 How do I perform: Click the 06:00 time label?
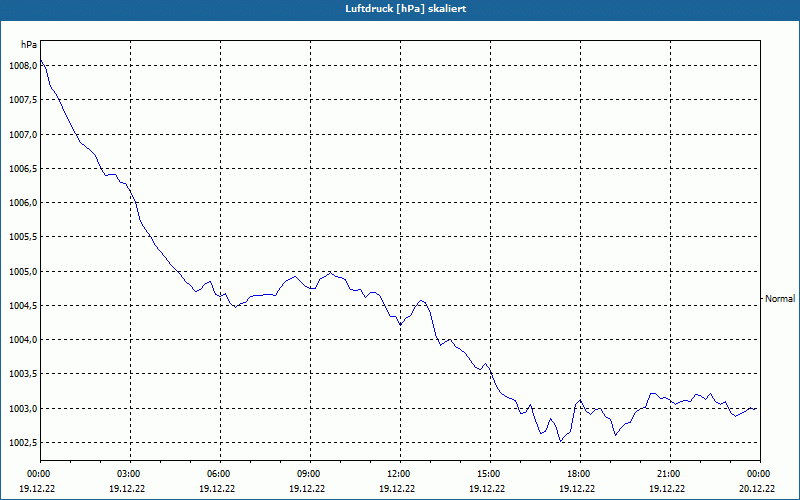220,474
